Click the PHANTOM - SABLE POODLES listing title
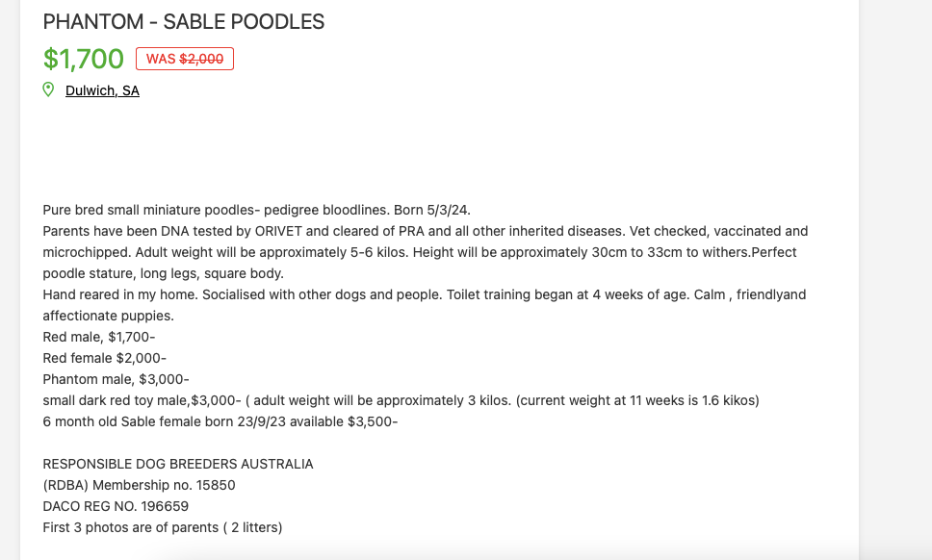This screenshot has width=932, height=560. click(x=184, y=22)
